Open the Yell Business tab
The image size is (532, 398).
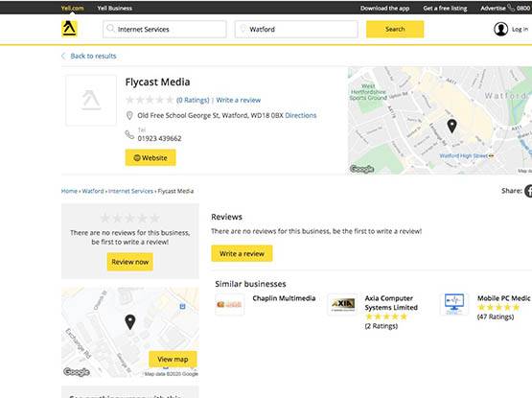tap(115, 8)
